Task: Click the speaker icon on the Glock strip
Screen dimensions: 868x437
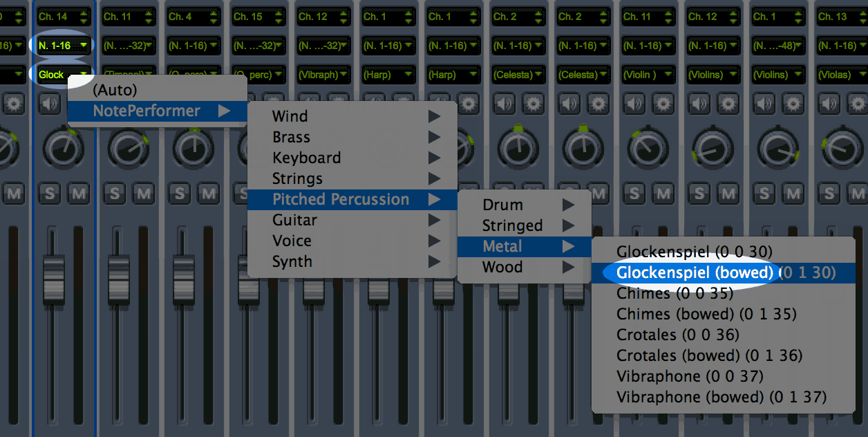Action: pyautogui.click(x=49, y=104)
